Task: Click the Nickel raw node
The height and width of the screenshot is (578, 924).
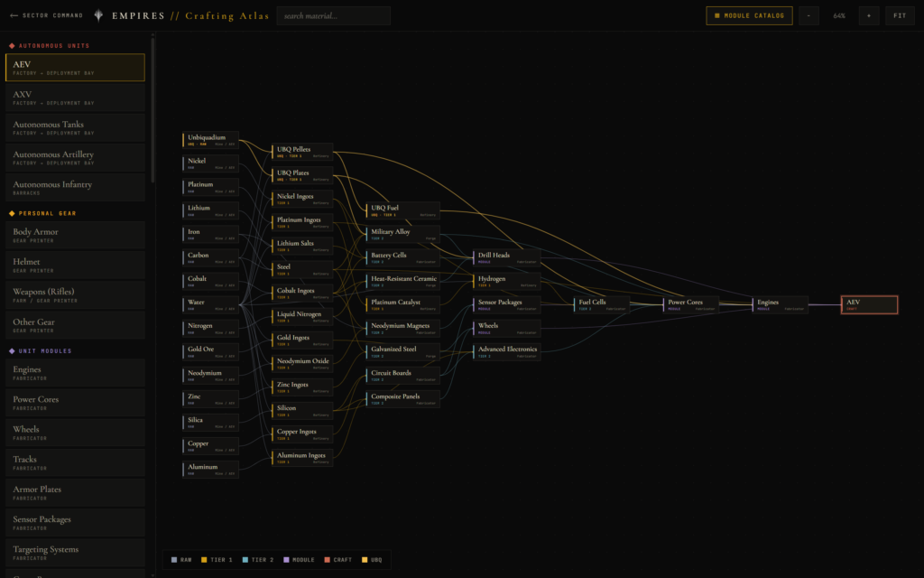Action: click(210, 163)
